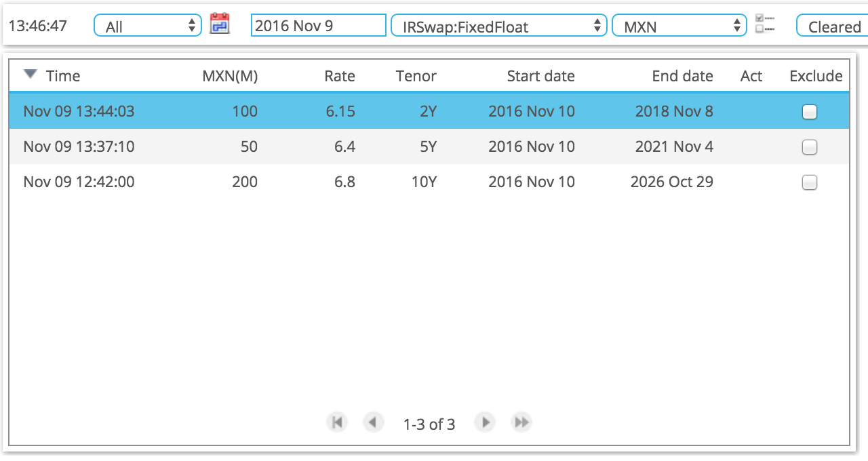868x461 pixels.
Task: Go to next page of results
Action: 485,422
